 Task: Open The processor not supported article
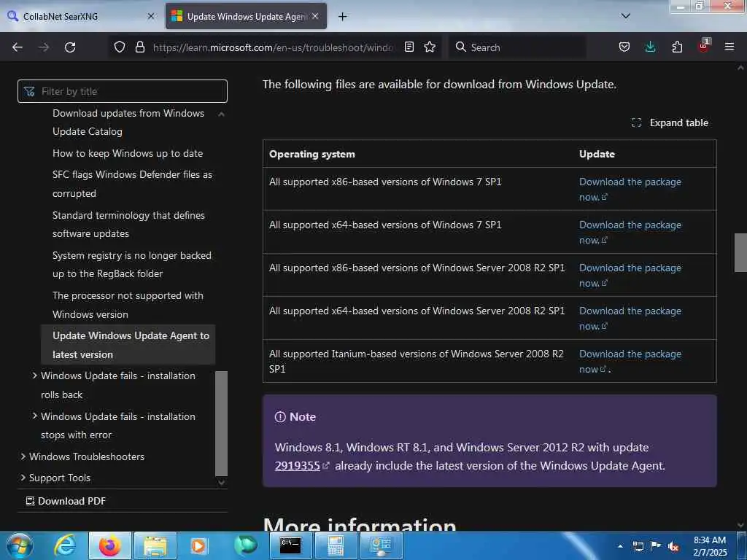[x=128, y=305]
